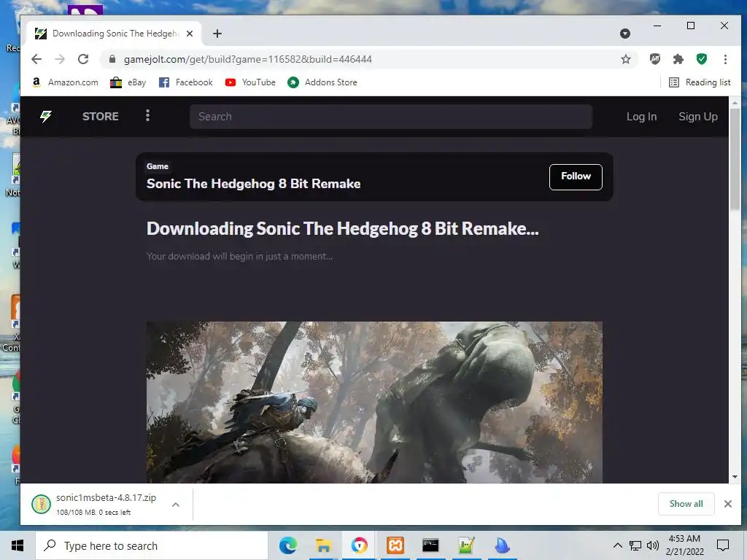Open the Extensions puzzle icon
Viewport: 747px width, 560px height.
[678, 59]
